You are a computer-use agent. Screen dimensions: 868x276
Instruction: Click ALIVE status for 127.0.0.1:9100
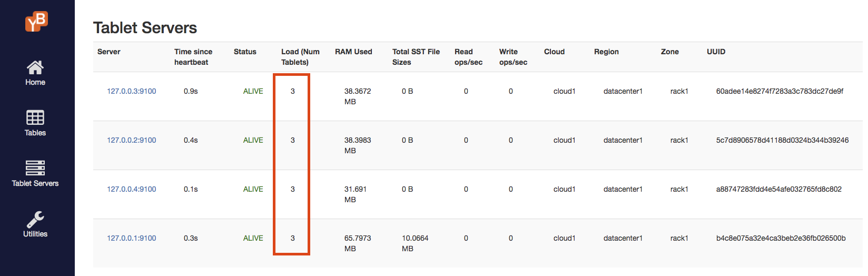[x=253, y=238]
